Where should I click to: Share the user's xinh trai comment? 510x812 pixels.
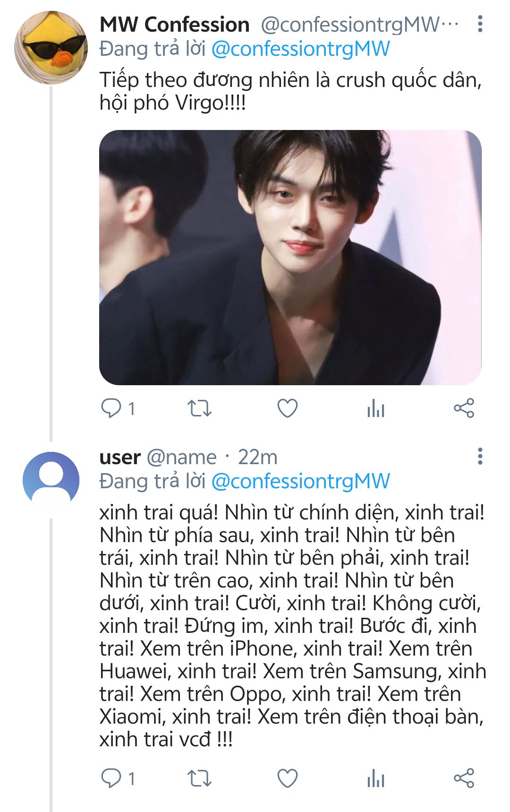coord(464,778)
